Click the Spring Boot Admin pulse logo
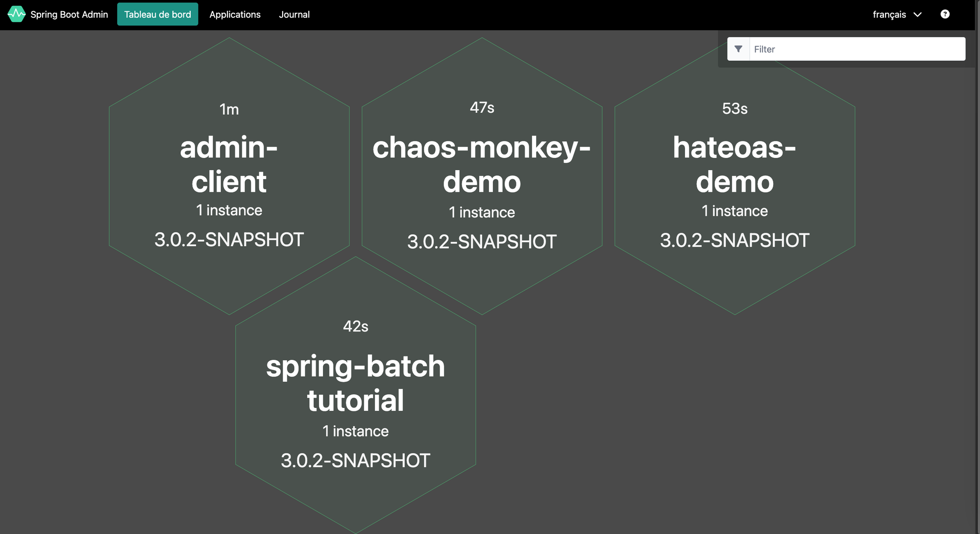The image size is (980, 534). pos(16,14)
